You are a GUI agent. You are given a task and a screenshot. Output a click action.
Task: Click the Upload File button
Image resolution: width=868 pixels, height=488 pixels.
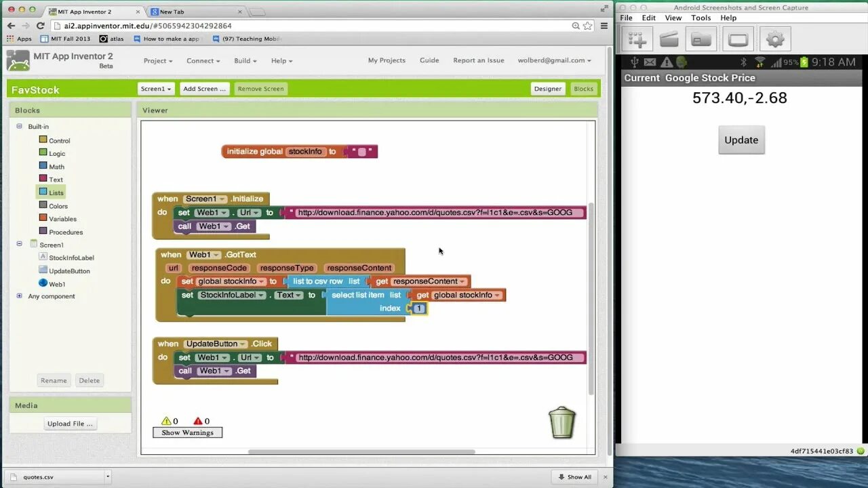[x=70, y=424]
